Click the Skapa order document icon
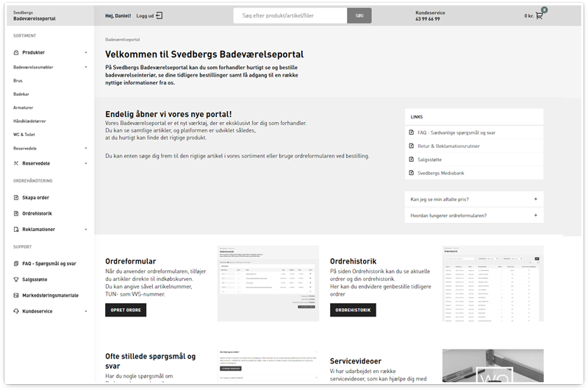This screenshot has height=390, width=588. click(x=15, y=197)
